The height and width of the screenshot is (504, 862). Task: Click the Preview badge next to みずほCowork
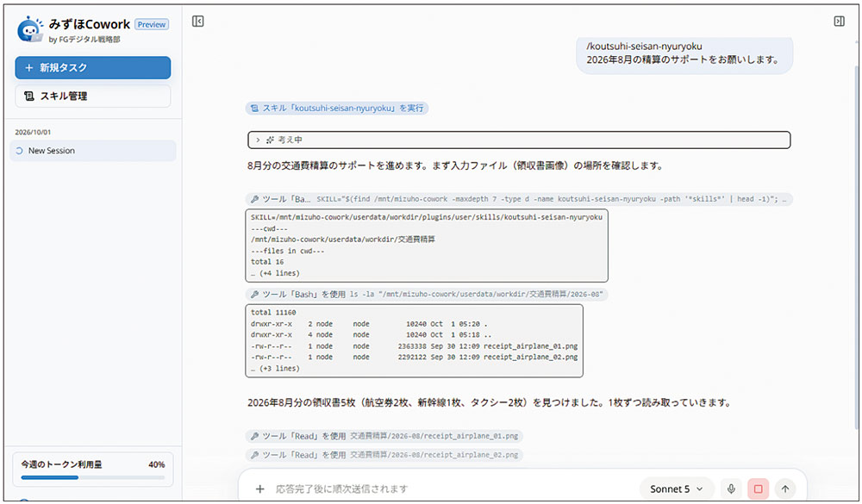pyautogui.click(x=152, y=24)
